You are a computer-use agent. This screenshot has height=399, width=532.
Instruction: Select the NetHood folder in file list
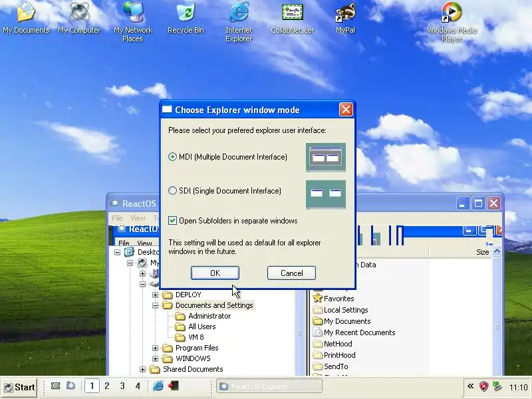click(332, 344)
